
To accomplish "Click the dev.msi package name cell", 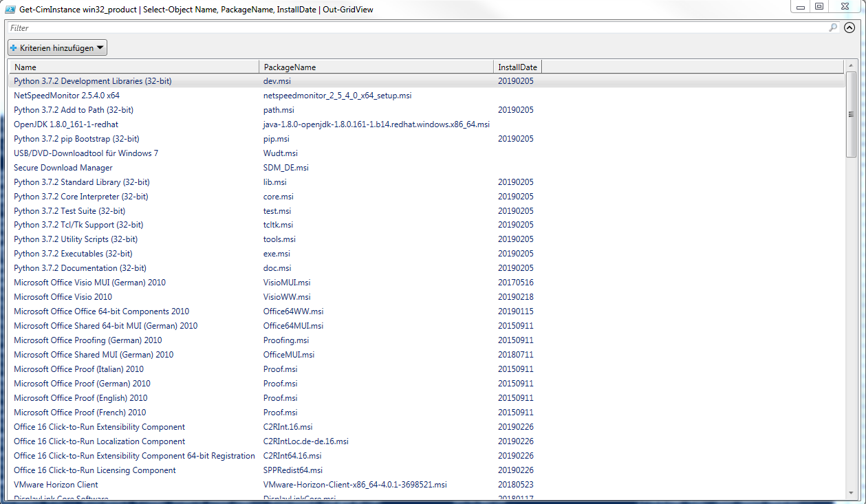I will coord(277,81).
